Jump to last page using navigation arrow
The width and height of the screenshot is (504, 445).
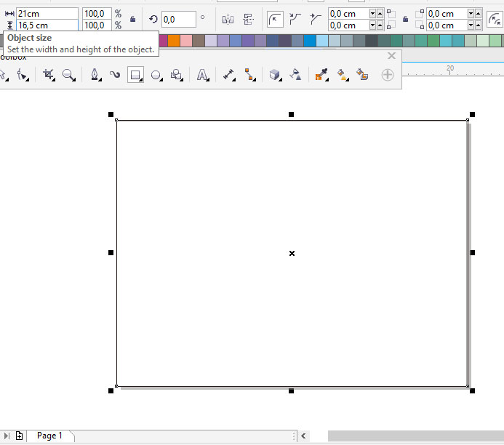(7, 436)
